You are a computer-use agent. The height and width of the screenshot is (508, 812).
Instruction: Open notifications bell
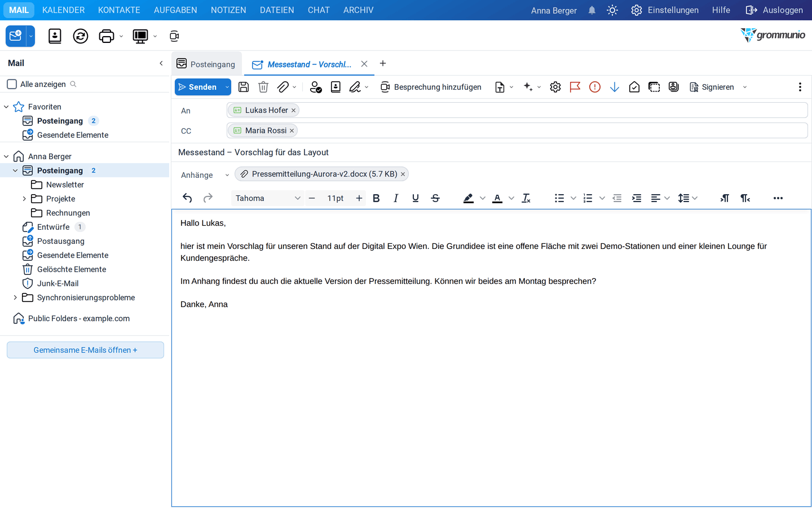pyautogui.click(x=592, y=10)
